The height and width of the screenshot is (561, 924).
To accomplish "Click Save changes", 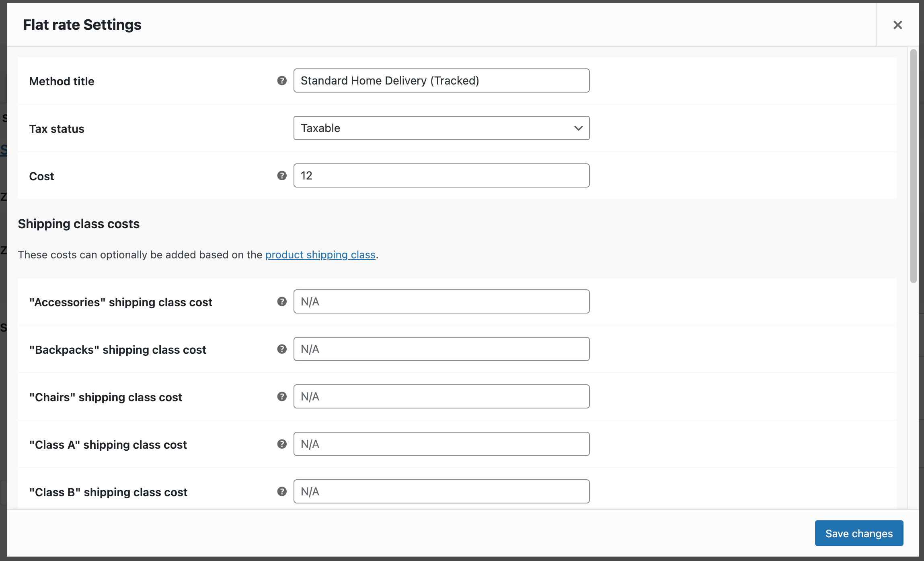I will 858,533.
